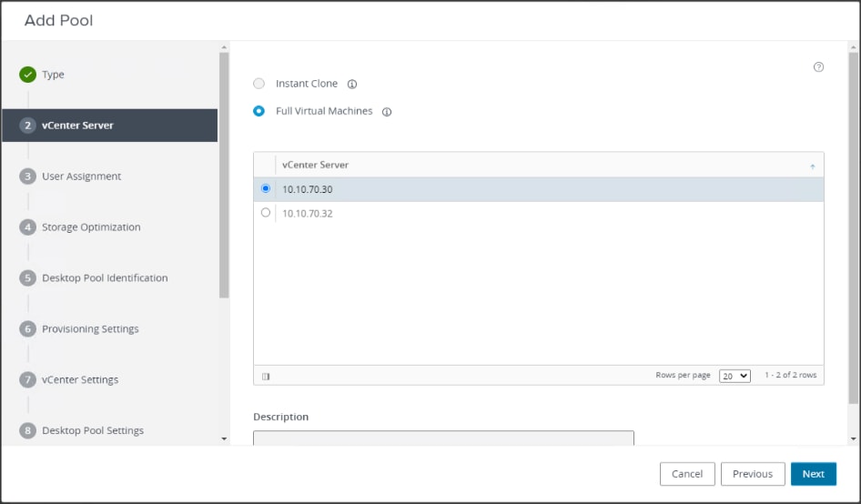Click the Description text field

pos(443,438)
